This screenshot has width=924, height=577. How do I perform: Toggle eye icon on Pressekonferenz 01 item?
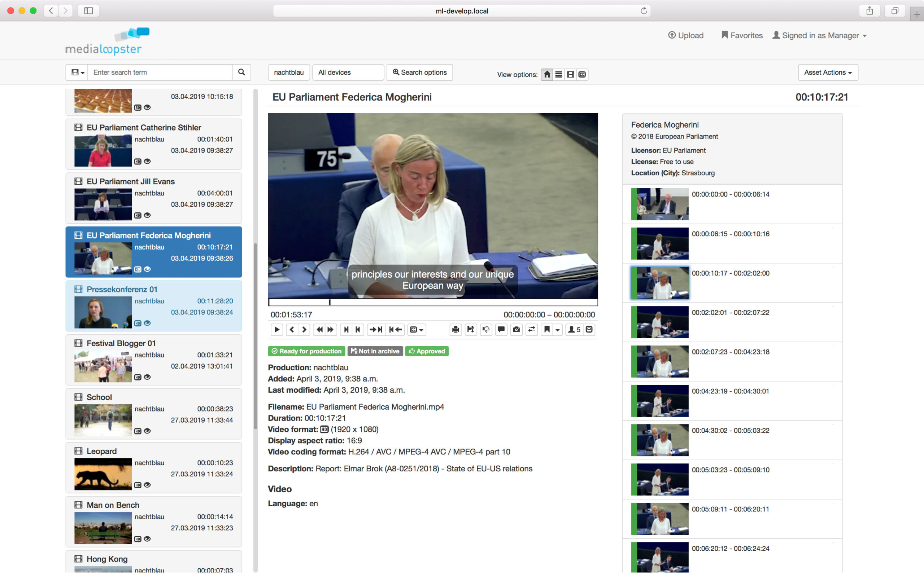point(147,323)
